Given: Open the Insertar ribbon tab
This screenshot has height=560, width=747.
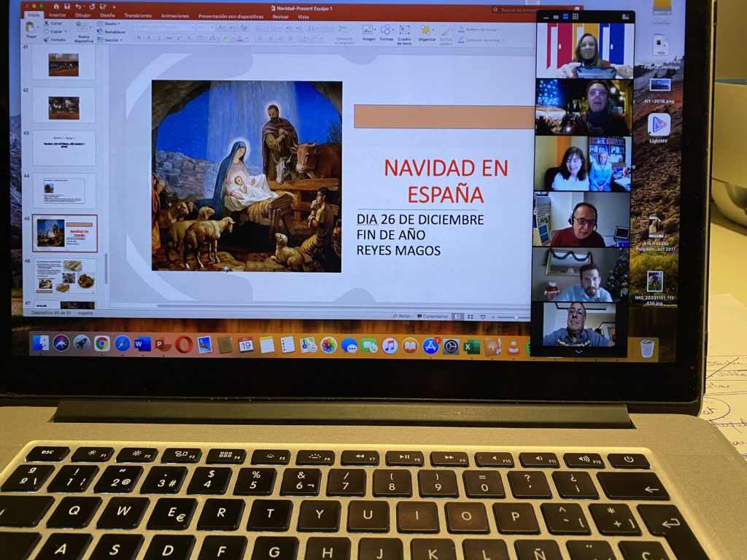Looking at the screenshot, I should (x=58, y=15).
